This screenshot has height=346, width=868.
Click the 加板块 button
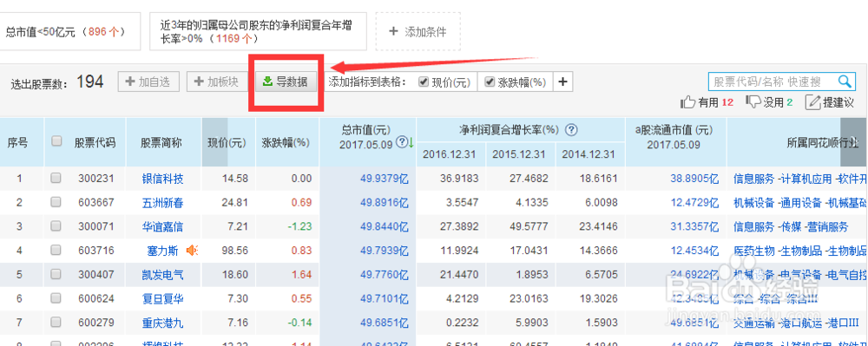click(x=217, y=82)
